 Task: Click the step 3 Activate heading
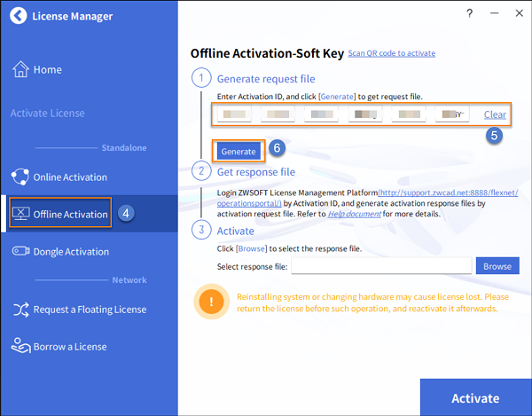236,231
